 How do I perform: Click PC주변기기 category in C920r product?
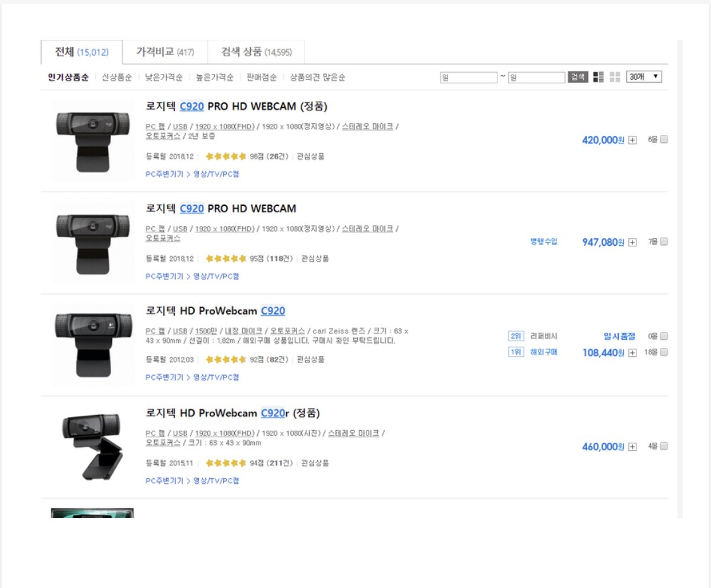click(164, 481)
